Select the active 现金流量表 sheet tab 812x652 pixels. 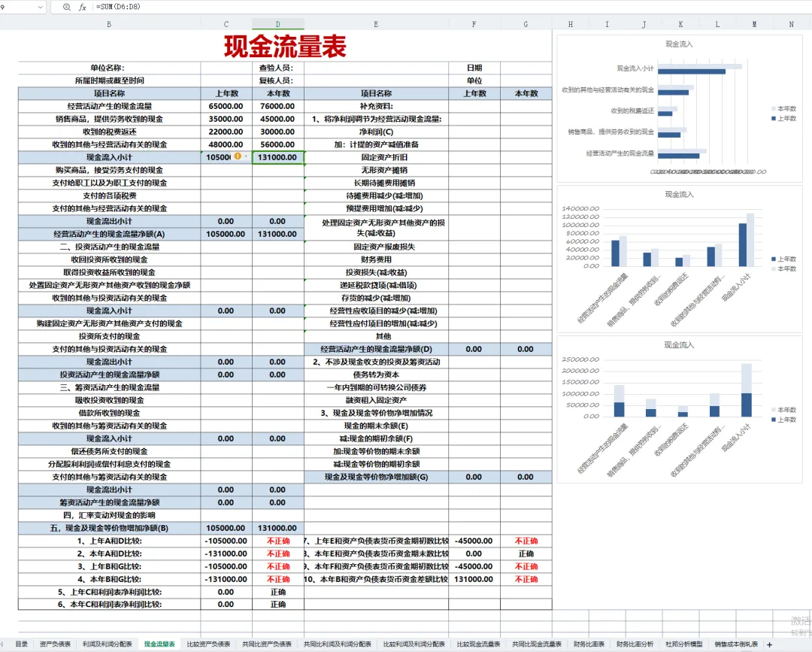(159, 644)
